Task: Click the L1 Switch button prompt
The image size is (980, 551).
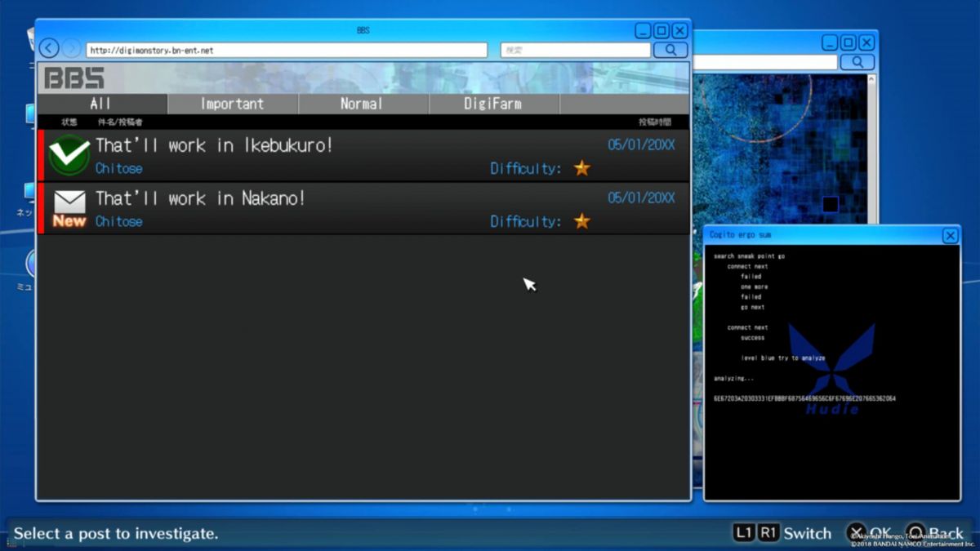Action: click(743, 533)
